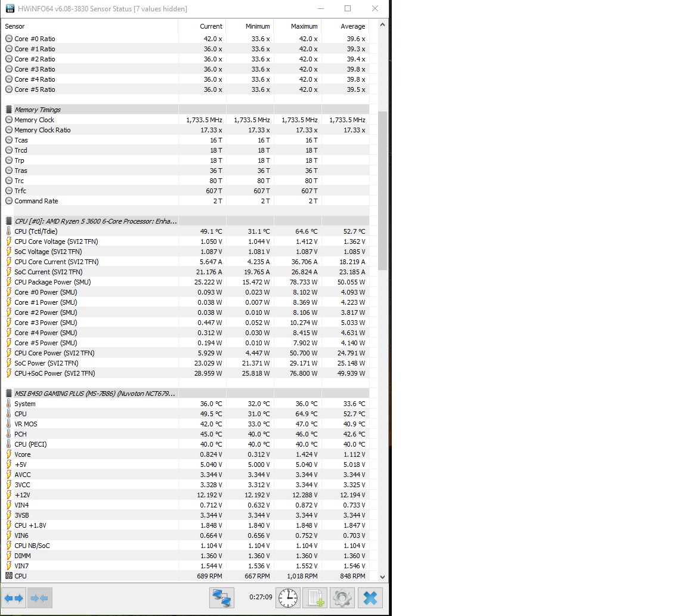
Task: Reset the elapsed time clock icon
Action: [287, 598]
